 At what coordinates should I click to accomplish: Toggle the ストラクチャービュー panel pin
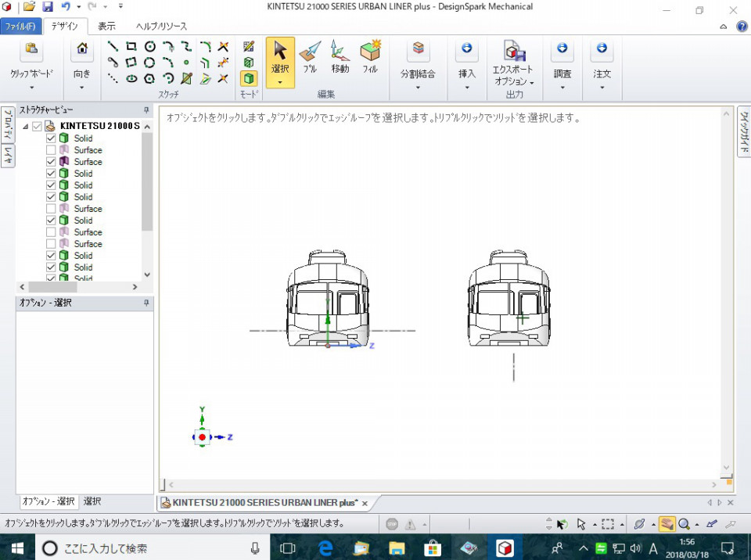click(146, 110)
